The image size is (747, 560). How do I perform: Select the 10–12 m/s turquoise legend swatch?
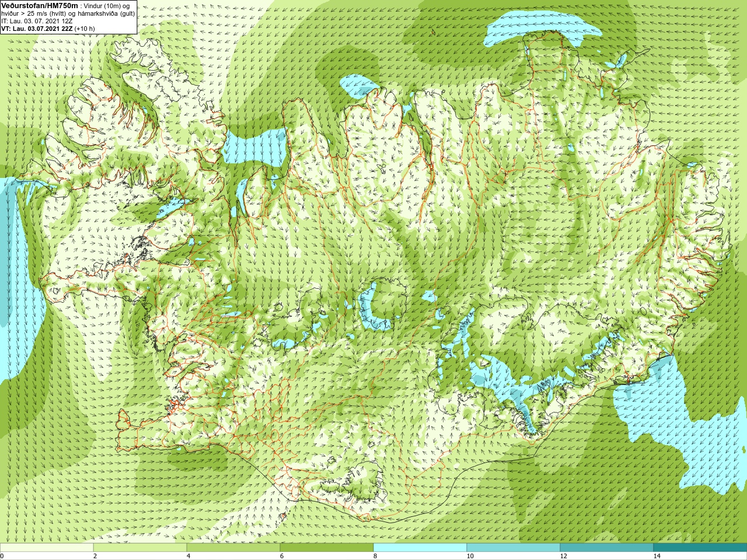(514, 548)
